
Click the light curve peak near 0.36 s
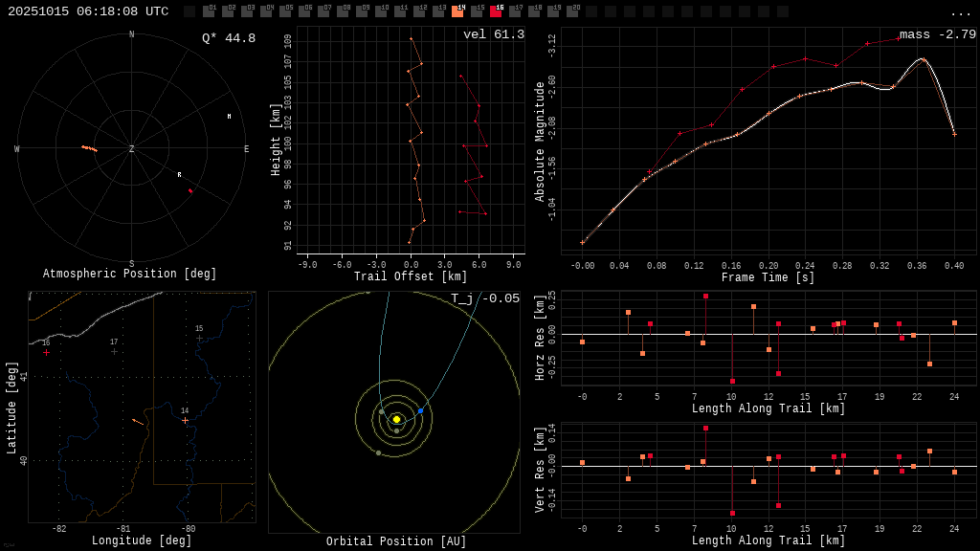click(x=923, y=59)
